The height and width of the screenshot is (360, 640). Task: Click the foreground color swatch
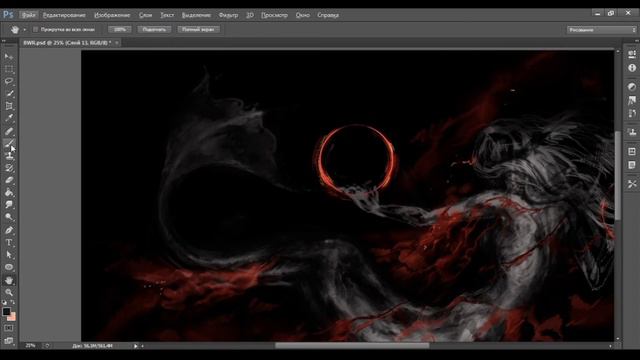(6, 311)
